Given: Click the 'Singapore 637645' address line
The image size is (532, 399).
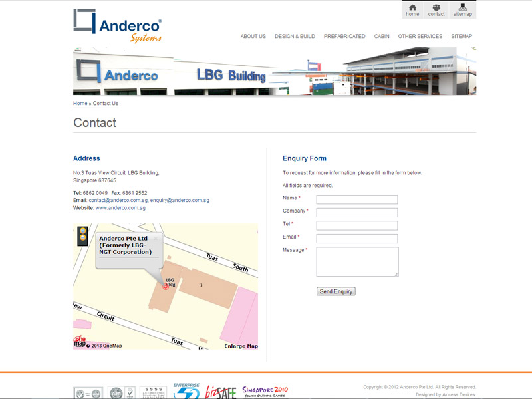Looking at the screenshot, I should 94,180.
